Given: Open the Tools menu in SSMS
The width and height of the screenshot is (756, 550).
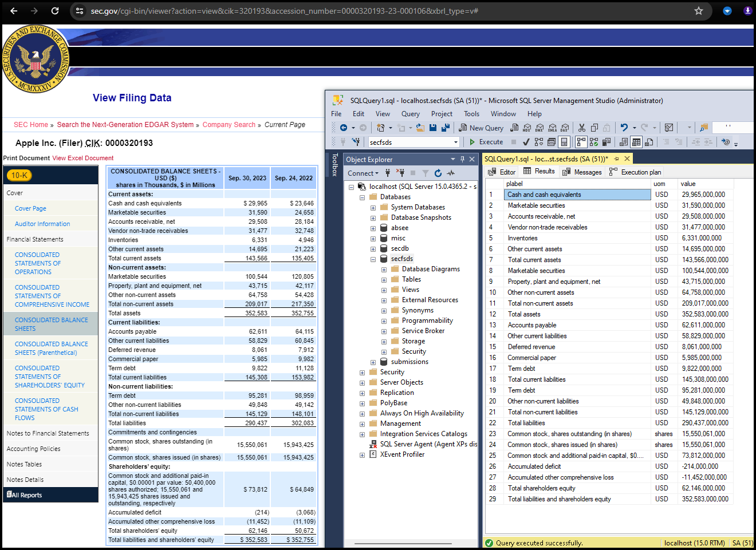Looking at the screenshot, I should coord(471,114).
